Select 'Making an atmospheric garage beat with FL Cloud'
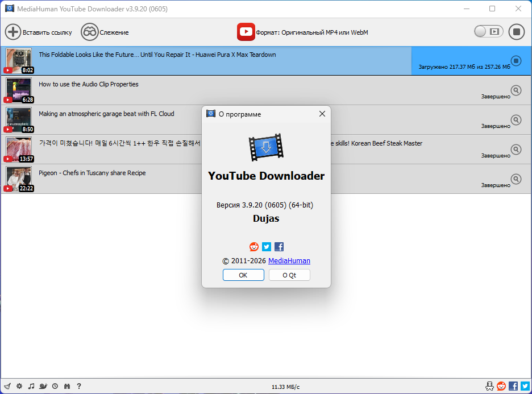This screenshot has height=394, width=532. coord(106,114)
